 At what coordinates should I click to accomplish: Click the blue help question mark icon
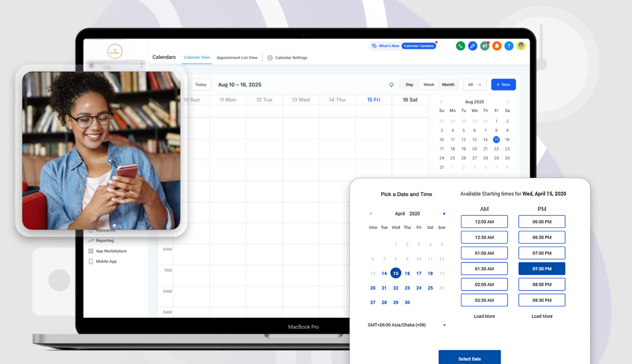click(x=509, y=46)
